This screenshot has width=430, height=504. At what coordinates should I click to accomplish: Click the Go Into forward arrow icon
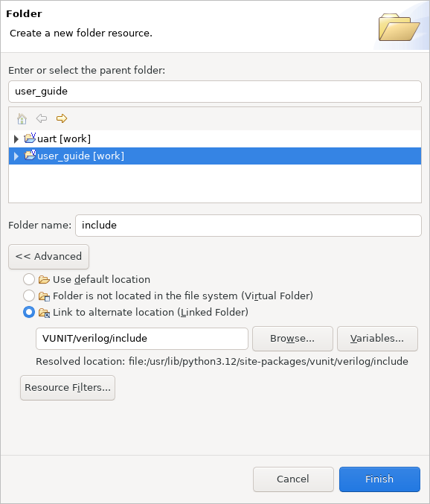[x=62, y=118]
